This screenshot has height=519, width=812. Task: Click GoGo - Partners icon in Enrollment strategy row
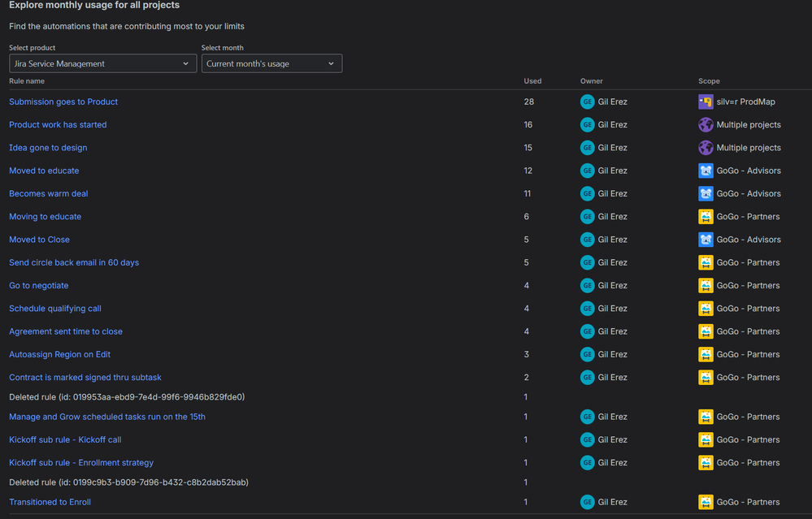(x=706, y=463)
